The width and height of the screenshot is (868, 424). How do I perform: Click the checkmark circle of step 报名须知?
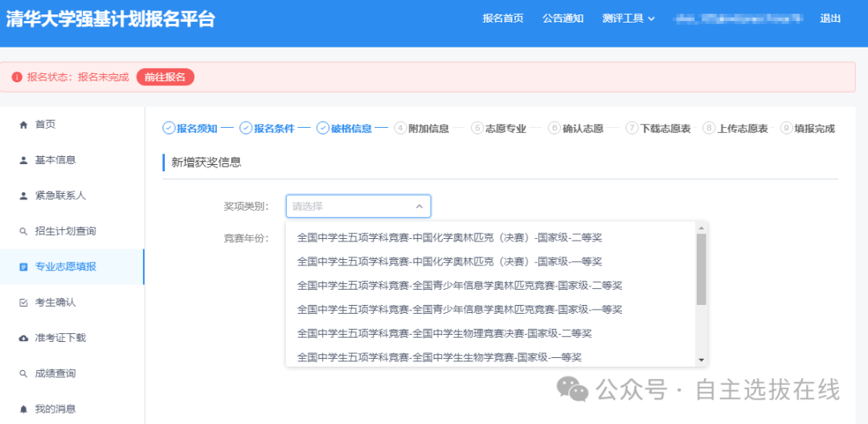pos(168,128)
